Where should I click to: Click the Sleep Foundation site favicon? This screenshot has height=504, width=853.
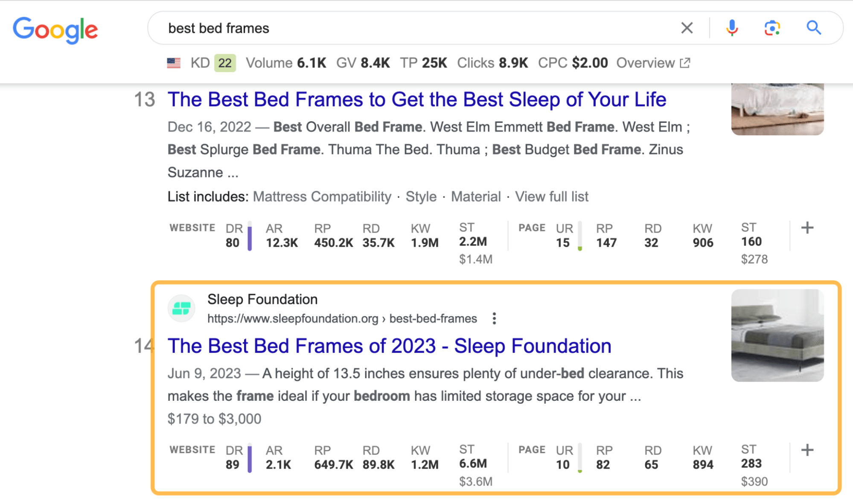182,308
